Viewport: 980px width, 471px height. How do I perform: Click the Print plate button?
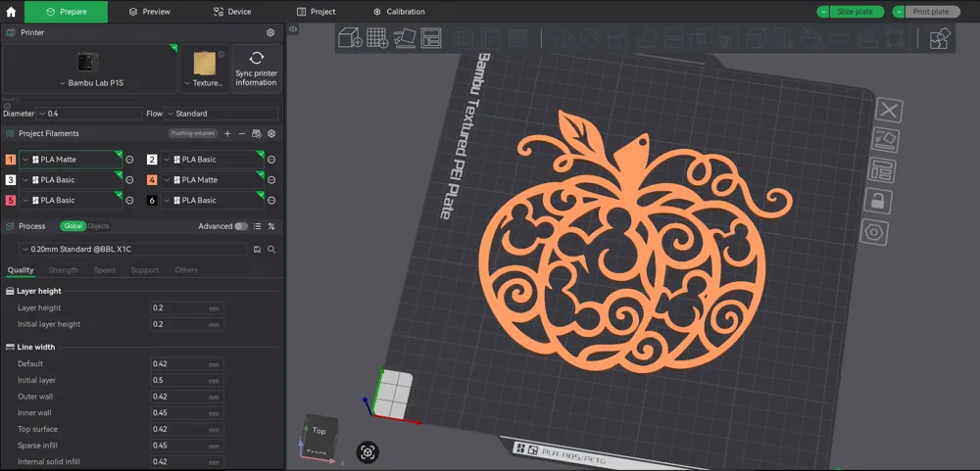point(933,12)
